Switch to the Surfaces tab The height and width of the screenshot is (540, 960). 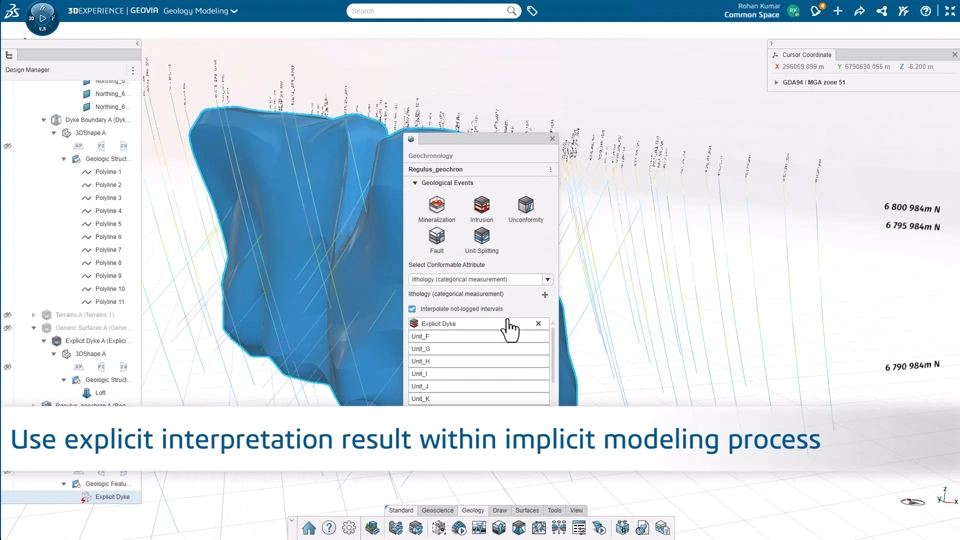coord(527,510)
